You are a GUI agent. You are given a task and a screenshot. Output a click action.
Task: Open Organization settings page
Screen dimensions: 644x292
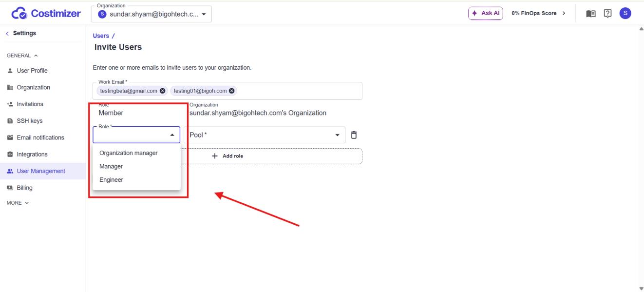[43, 87]
